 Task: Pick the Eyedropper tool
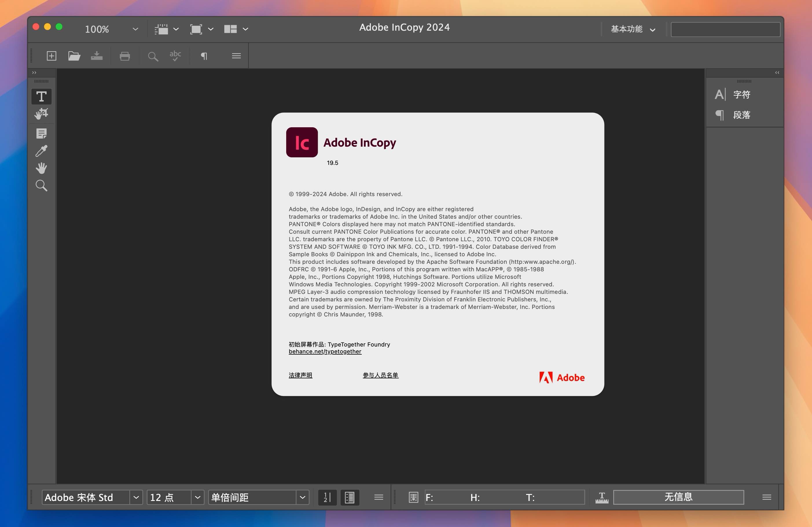coord(41,151)
